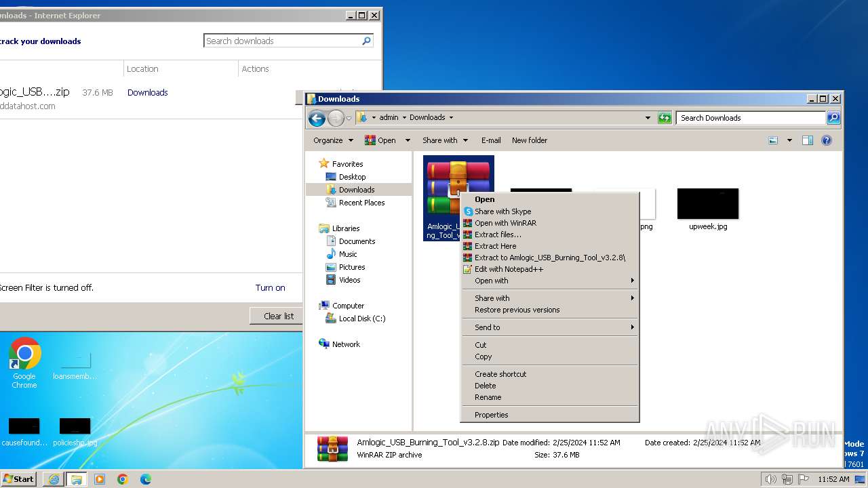This screenshot has width=868, height=488.
Task: Click Chrome icon on taskbar
Action: point(123,479)
